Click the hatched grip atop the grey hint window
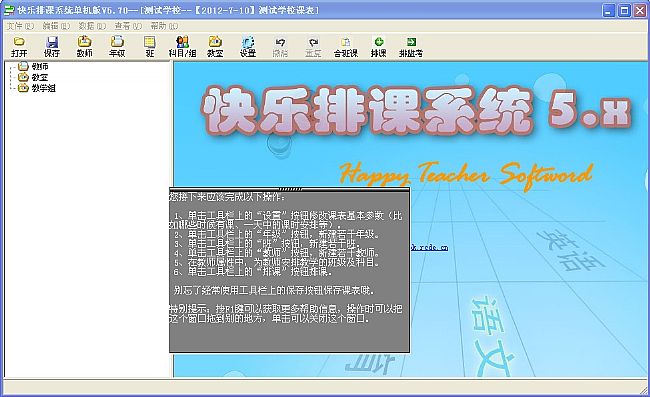 (x=290, y=189)
